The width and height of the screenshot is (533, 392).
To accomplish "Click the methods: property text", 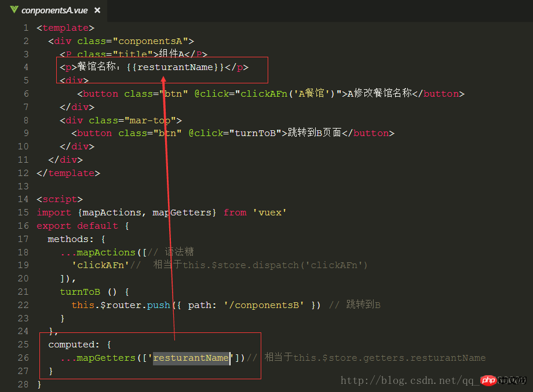I will pyautogui.click(x=70, y=239).
